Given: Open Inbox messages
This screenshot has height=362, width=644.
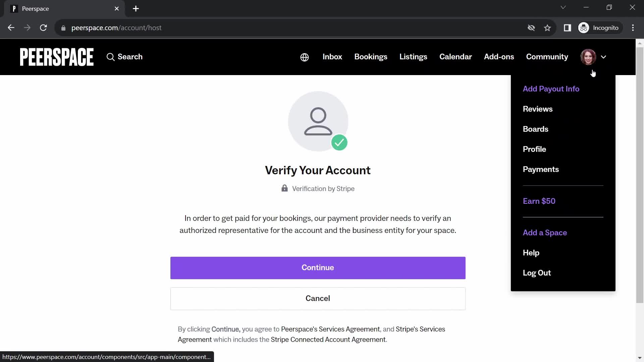Looking at the screenshot, I should tap(333, 57).
